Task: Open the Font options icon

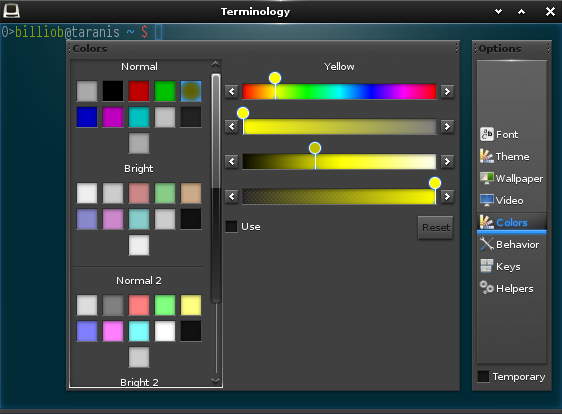Action: click(x=486, y=134)
